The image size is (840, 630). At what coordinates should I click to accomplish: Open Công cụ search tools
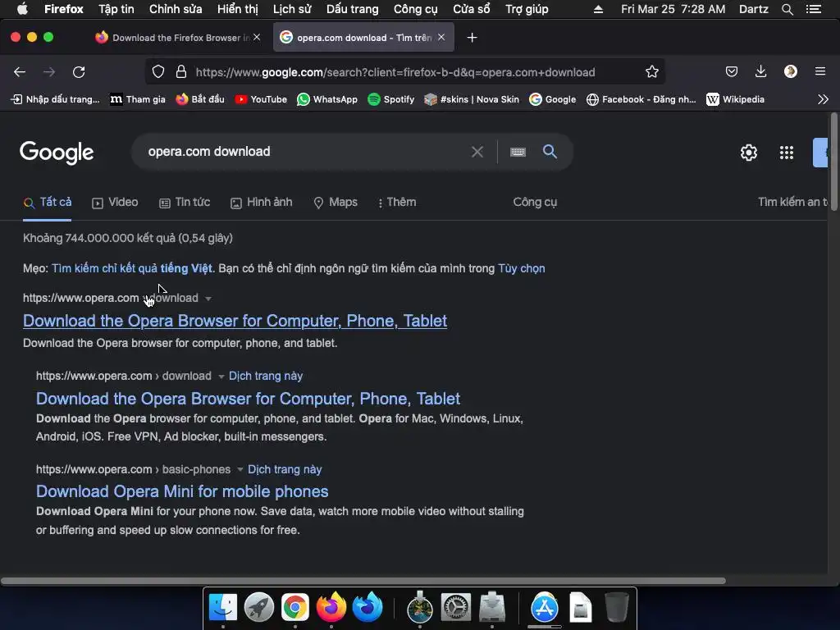point(535,203)
